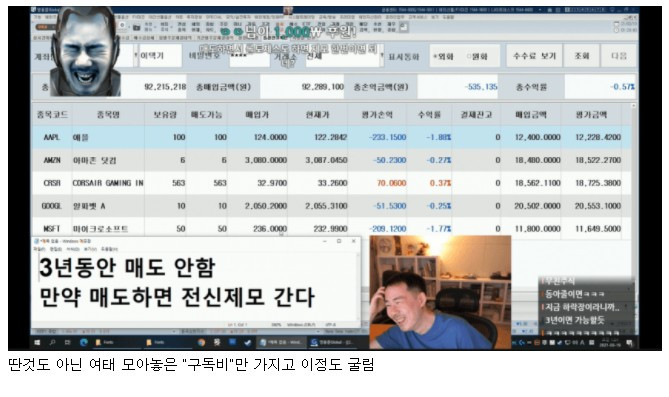669x397 pixels.
Task: Click the holdings table vertical scrollbar
Action: [x=634, y=171]
